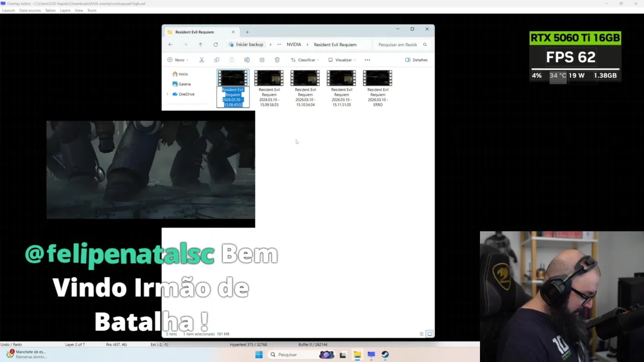Click Layer 2 of 7 in status bar
Screen dimensions: 644x362
click(75, 344)
